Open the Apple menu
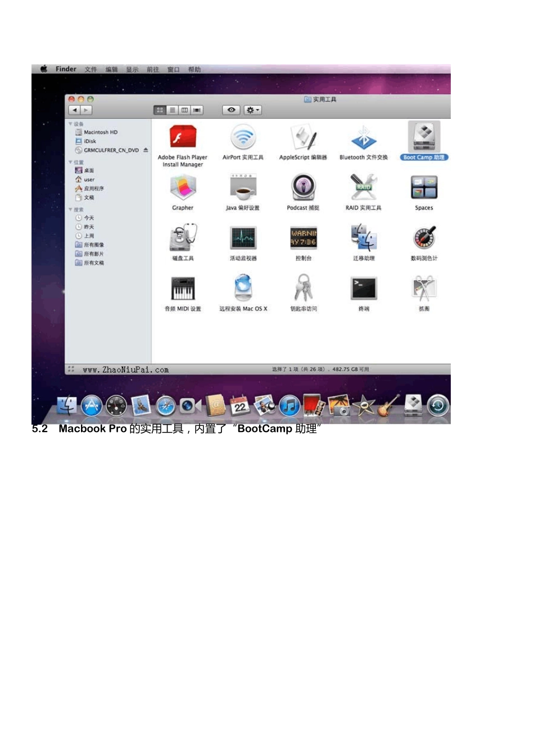 (x=43, y=69)
